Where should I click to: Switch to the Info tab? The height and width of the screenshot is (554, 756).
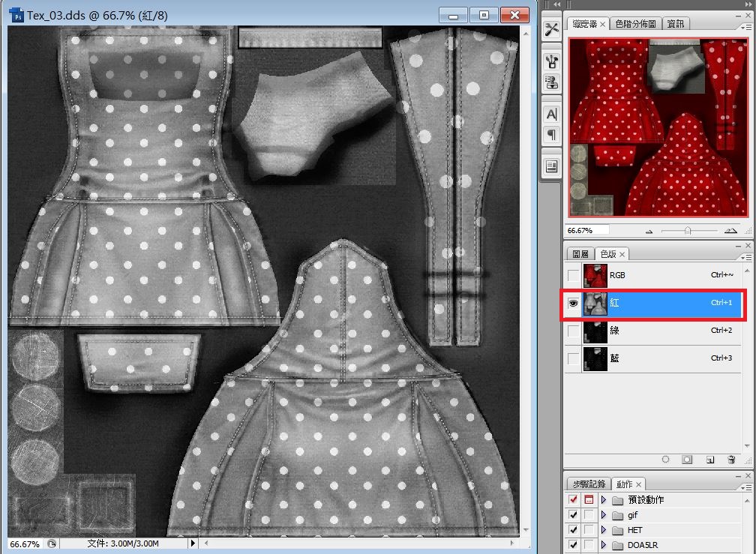click(x=676, y=23)
